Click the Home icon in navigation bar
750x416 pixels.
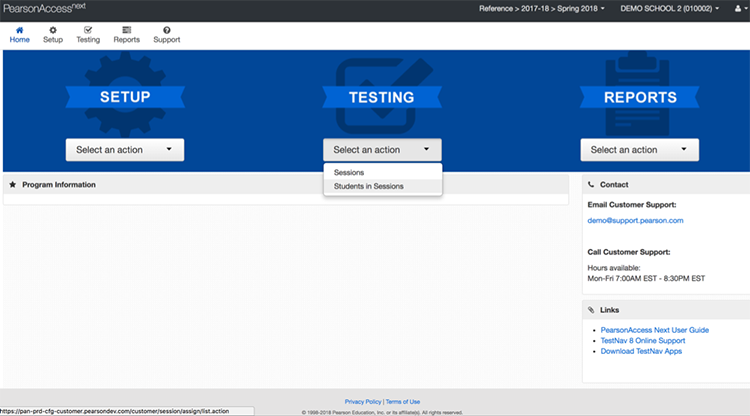click(19, 31)
